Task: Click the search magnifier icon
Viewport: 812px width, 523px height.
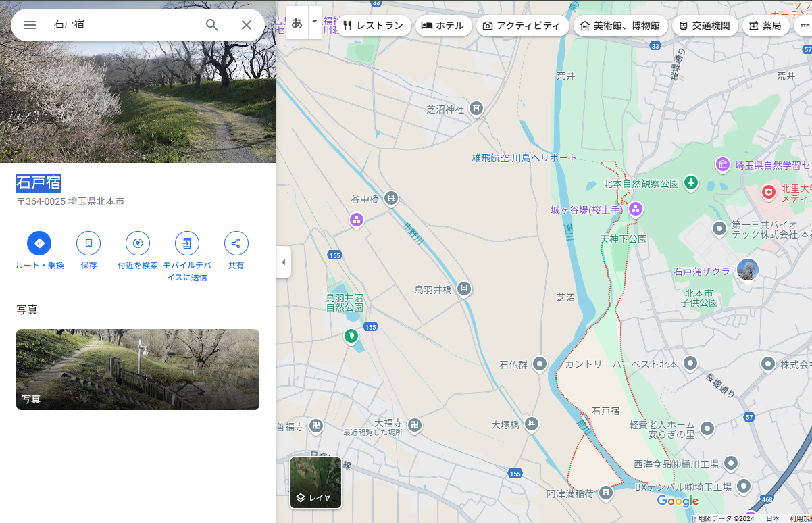Action: (x=212, y=25)
